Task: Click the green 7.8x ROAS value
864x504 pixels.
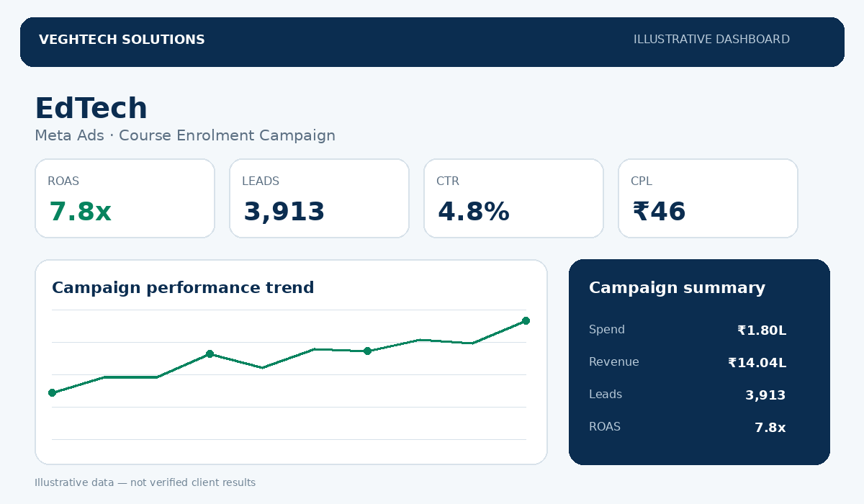Action: point(80,212)
